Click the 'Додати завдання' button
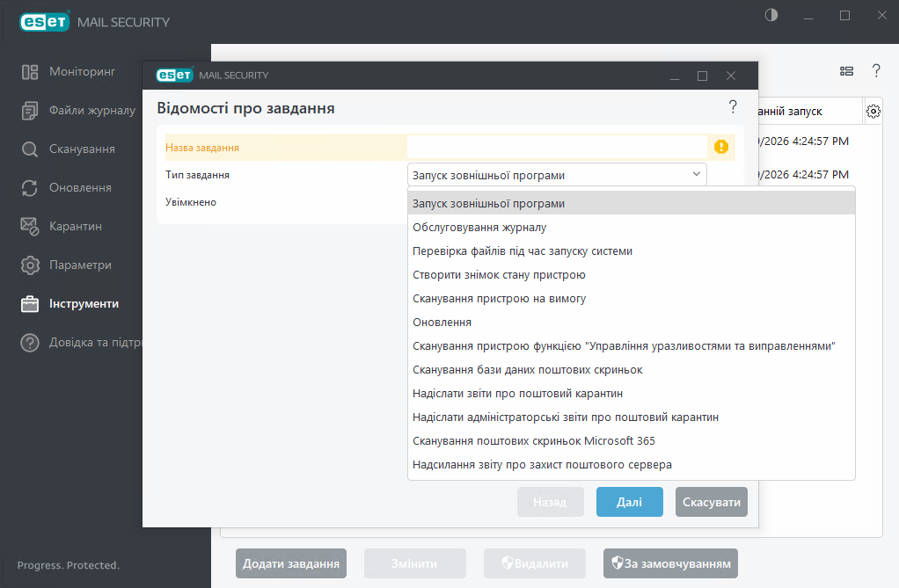Image resolution: width=899 pixels, height=588 pixels. (x=290, y=563)
